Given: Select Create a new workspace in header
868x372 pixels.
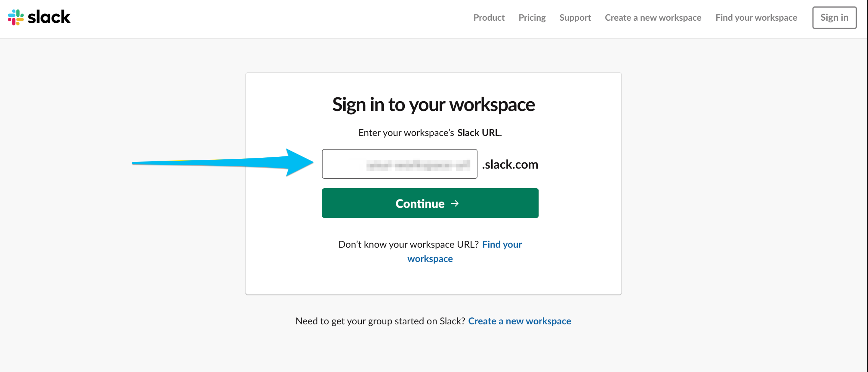Looking at the screenshot, I should (653, 17).
